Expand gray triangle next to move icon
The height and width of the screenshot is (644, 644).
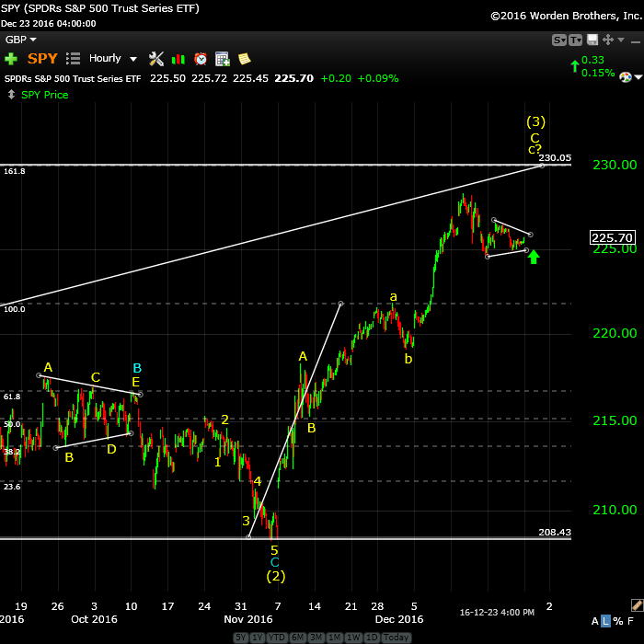pyautogui.click(x=621, y=40)
